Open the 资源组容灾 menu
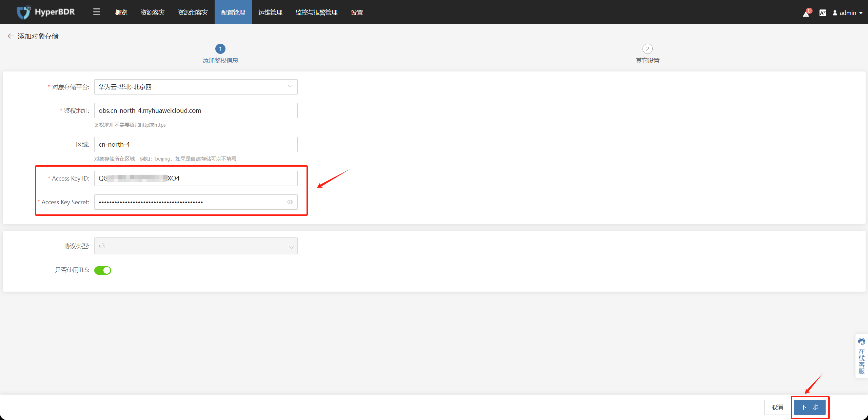The image size is (868, 420). pyautogui.click(x=193, y=12)
